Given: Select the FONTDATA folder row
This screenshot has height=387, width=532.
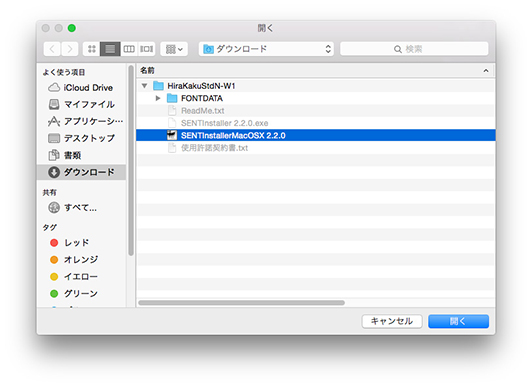Looking at the screenshot, I should 316,98.
